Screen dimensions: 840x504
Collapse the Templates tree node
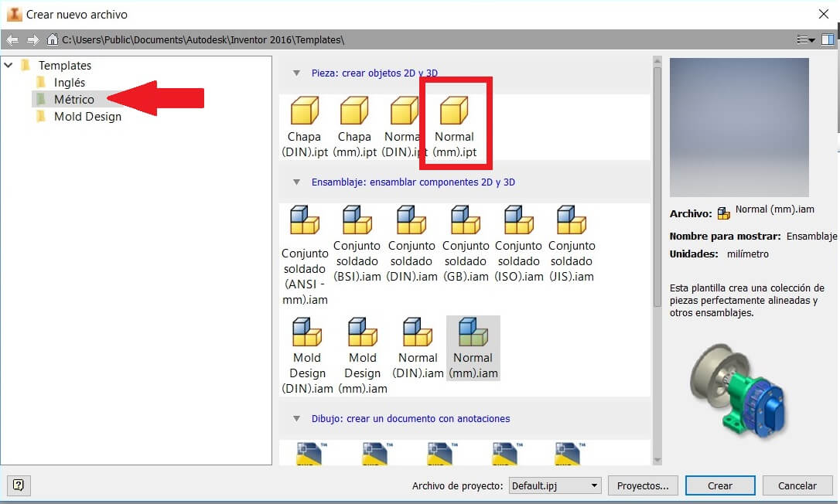pyautogui.click(x=9, y=66)
